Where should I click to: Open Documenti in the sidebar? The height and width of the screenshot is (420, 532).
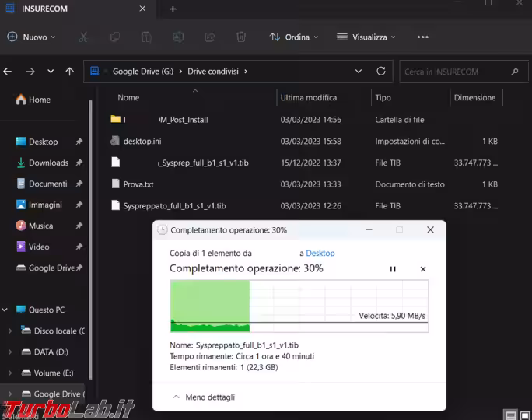point(48,184)
